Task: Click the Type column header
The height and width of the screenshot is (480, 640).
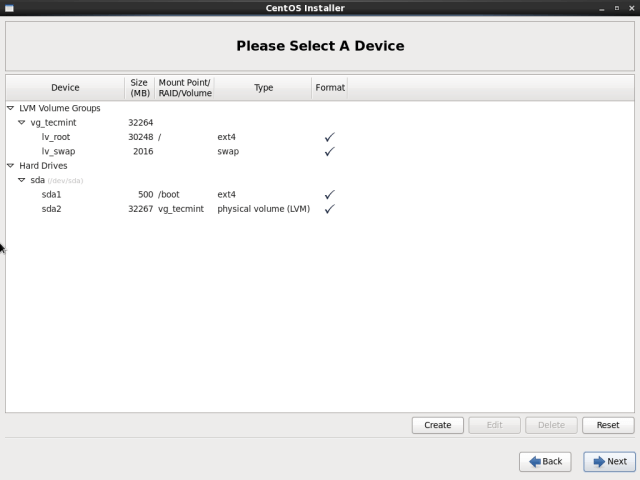Action: [x=263, y=88]
